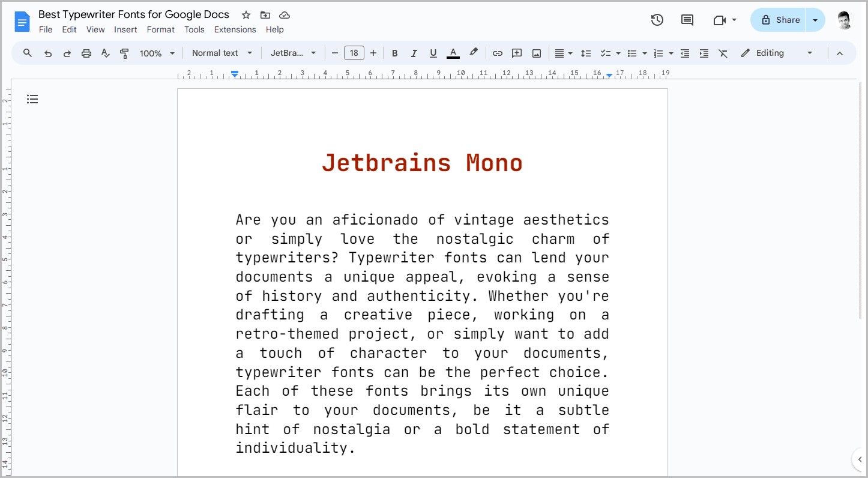
Task: Open version history clock icon
Action: pos(657,20)
